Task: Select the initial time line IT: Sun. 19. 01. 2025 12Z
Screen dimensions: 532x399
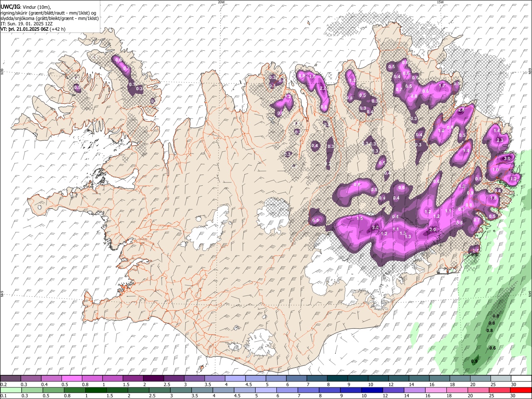Action: [x=27, y=24]
